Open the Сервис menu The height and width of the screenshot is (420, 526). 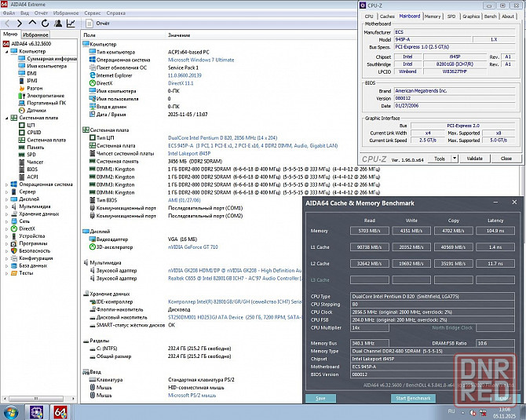(x=92, y=13)
